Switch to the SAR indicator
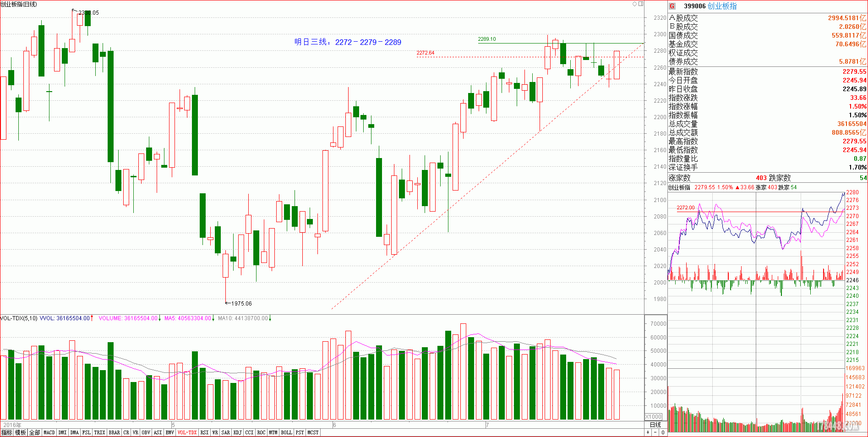 [226, 432]
